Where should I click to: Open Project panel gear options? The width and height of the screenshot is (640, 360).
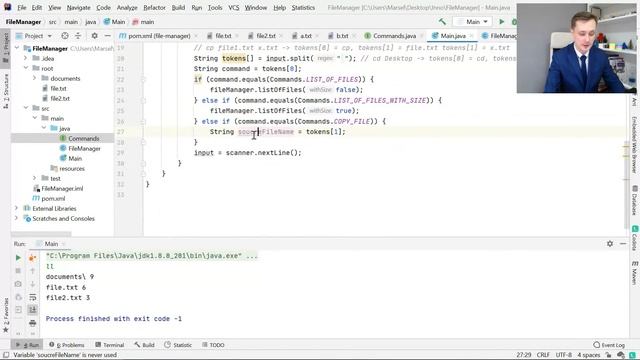(x=94, y=36)
